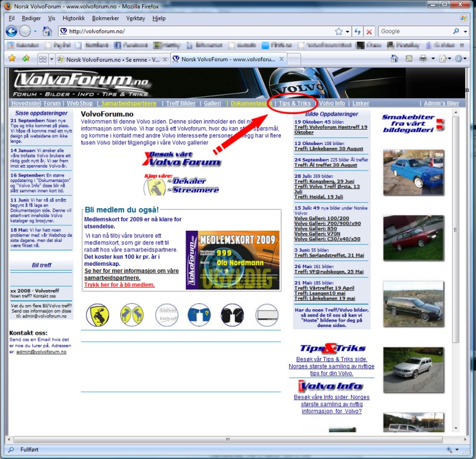Click the house icon right of the tabs
The image size is (476, 459).
click(394, 58)
